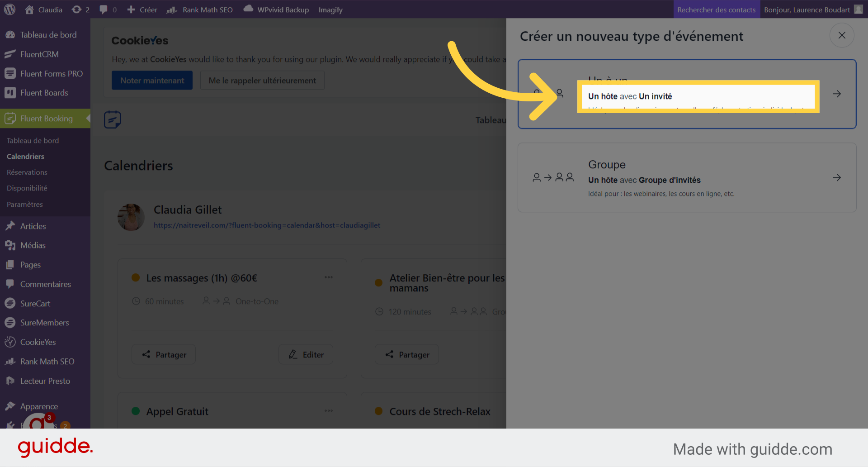The width and height of the screenshot is (868, 467).
Task: Open options menu for Appel Gratuit card
Action: pyautogui.click(x=329, y=410)
